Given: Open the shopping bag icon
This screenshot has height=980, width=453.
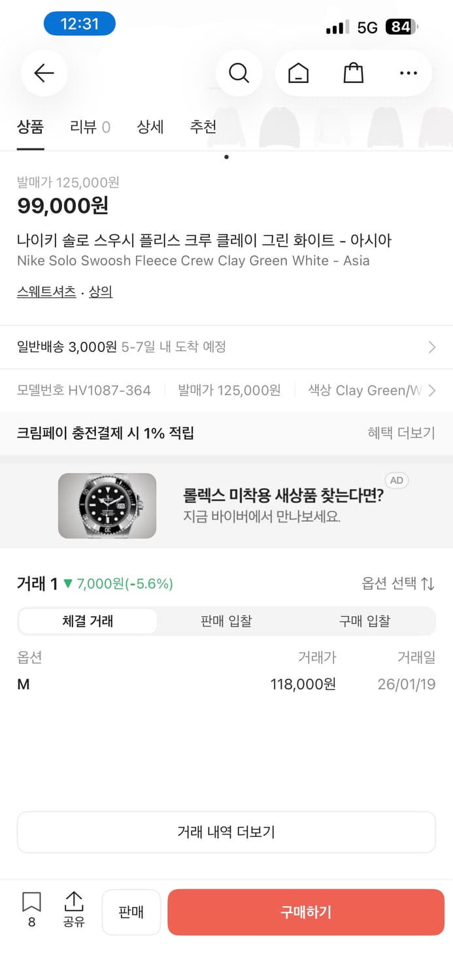Looking at the screenshot, I should [353, 73].
